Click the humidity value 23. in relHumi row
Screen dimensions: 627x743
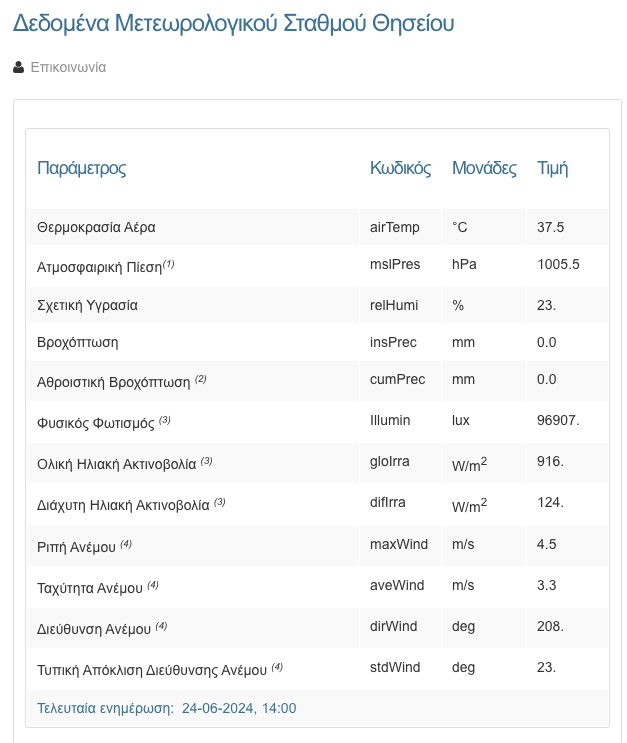click(546, 305)
